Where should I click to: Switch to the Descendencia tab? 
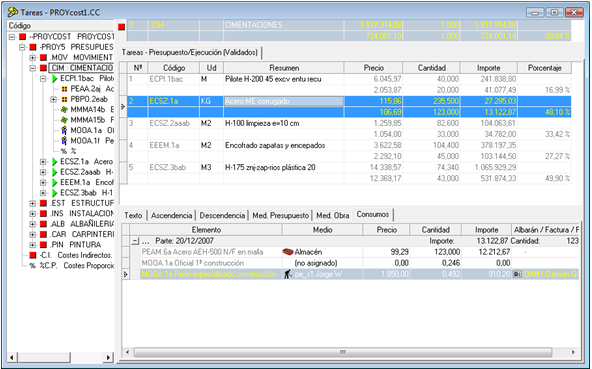tap(222, 215)
